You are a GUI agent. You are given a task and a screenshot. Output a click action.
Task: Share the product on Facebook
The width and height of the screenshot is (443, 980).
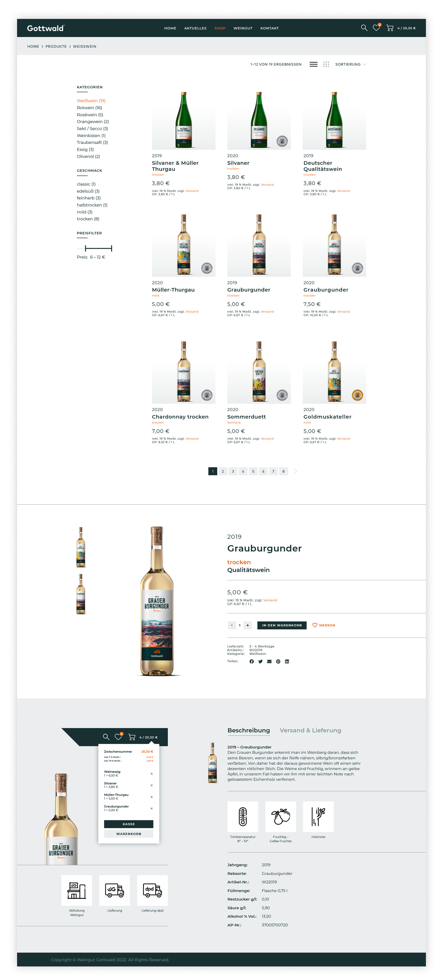pos(251,661)
